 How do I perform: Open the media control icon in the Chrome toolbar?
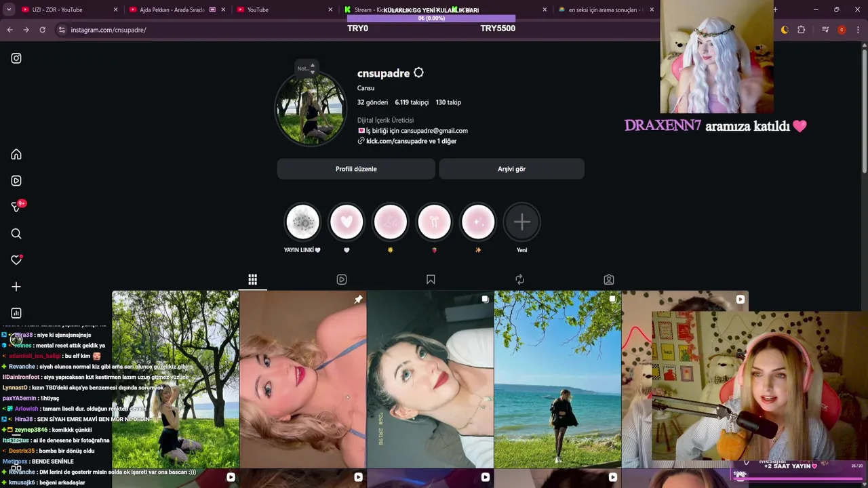click(825, 30)
